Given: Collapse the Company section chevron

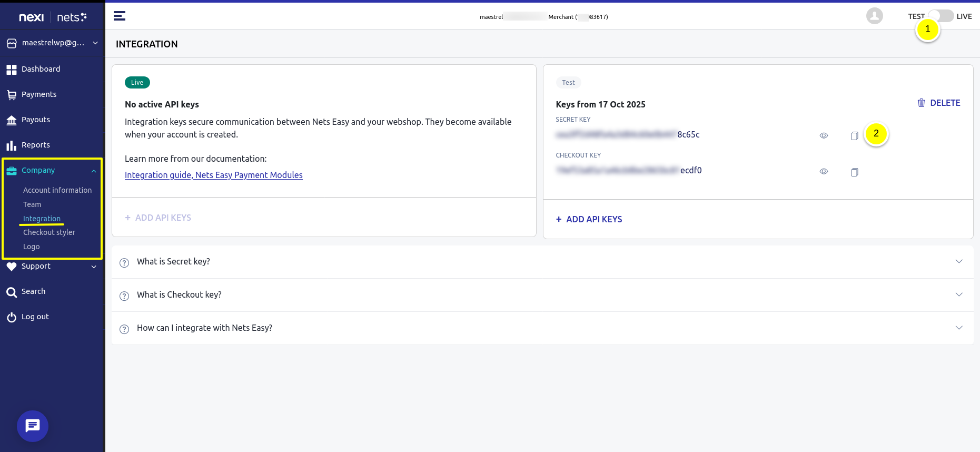Looking at the screenshot, I should tap(94, 171).
